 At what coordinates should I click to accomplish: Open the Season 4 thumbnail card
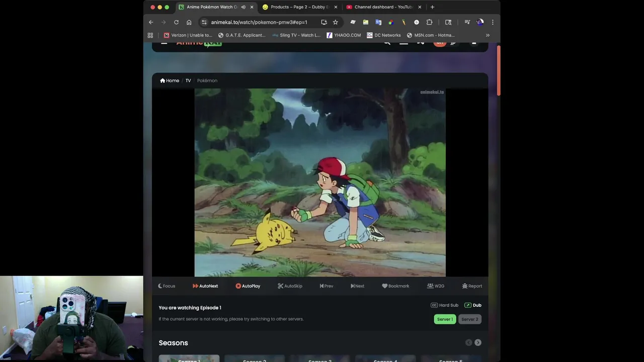(385, 358)
